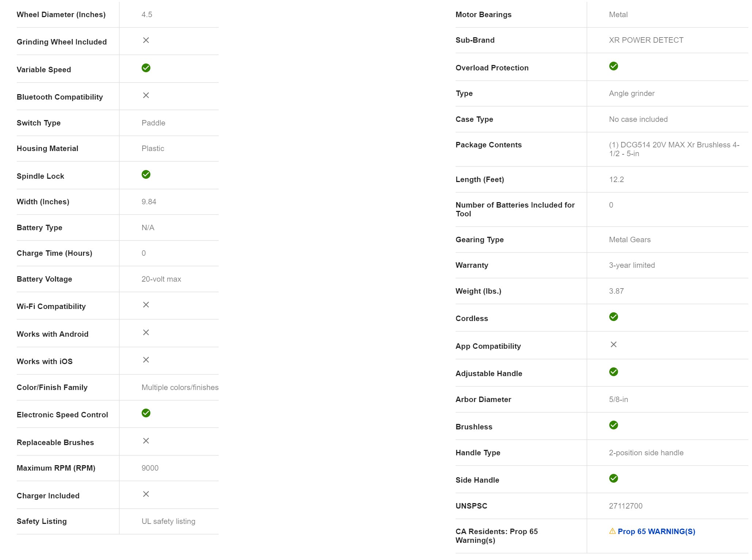
Task: Click the X icon for Works with Android
Action: [x=146, y=332]
